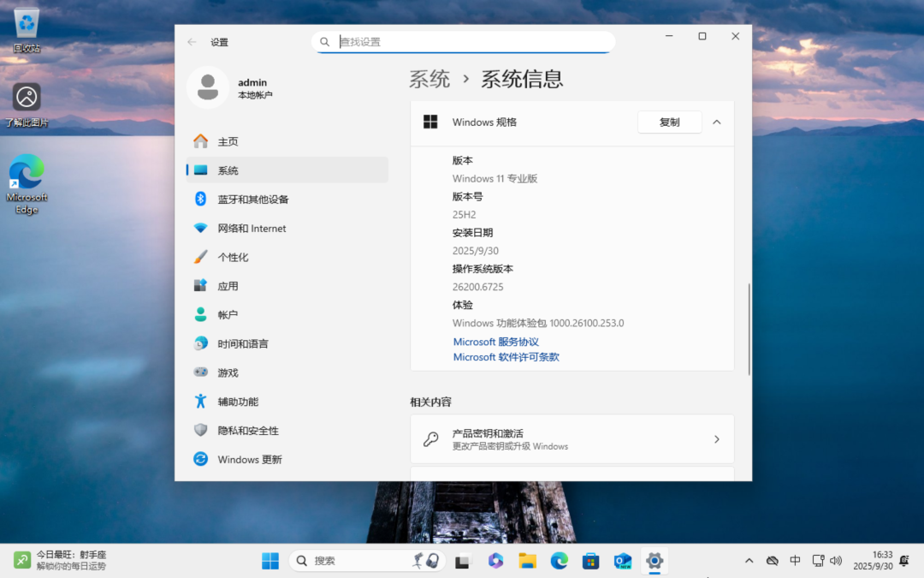Collapse the Windows specifications section

point(717,122)
